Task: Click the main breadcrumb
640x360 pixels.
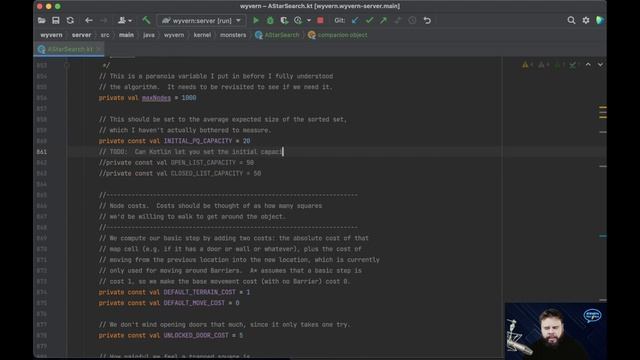Action: click(x=126, y=35)
